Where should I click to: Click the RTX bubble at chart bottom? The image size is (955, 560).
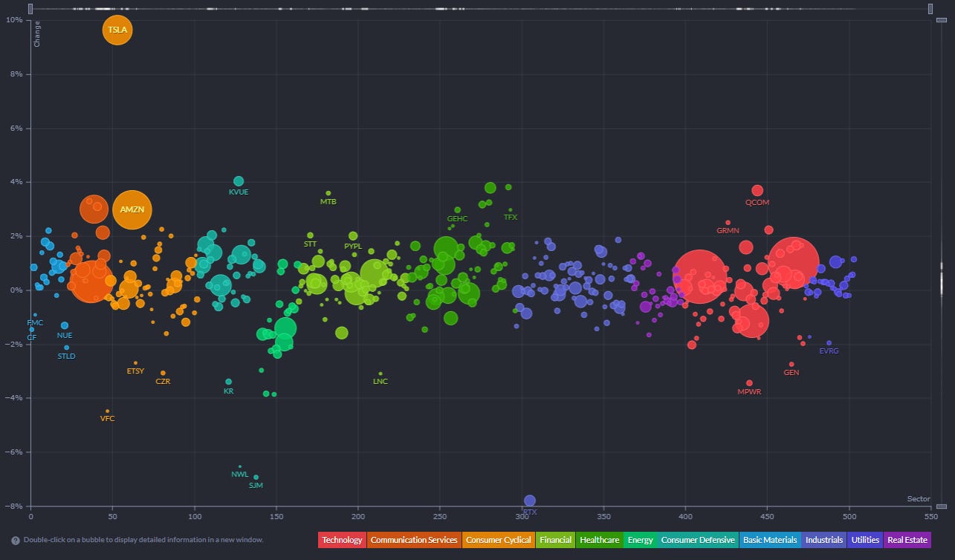[530, 501]
